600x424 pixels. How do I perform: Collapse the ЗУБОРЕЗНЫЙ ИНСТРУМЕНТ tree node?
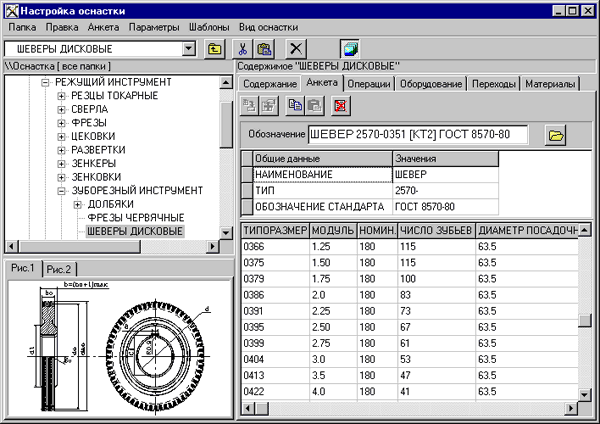(62, 190)
